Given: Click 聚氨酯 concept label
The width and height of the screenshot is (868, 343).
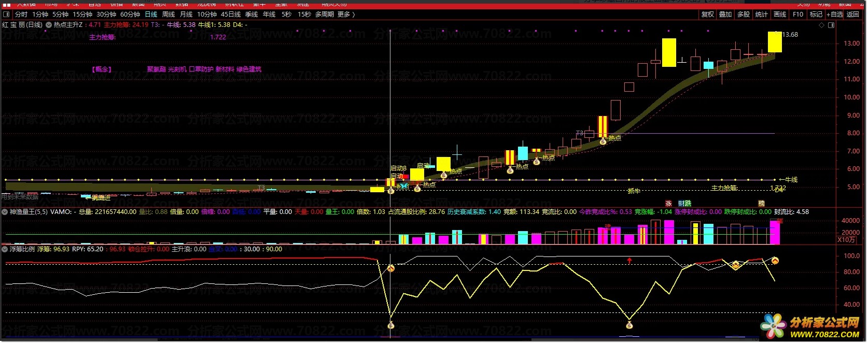Looking at the screenshot, I should (x=156, y=69).
